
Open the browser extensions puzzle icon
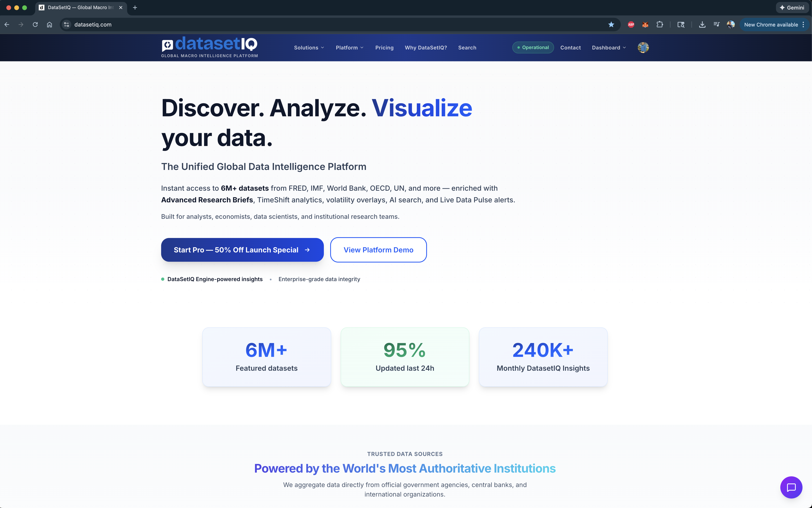click(x=660, y=24)
